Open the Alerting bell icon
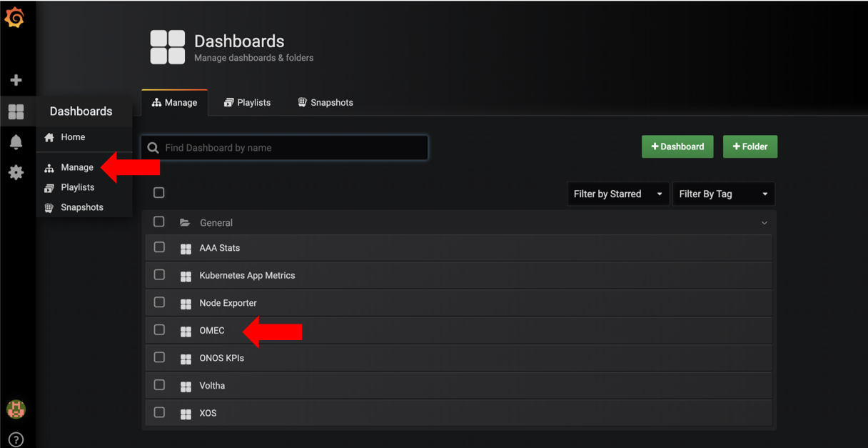868x448 pixels. [16, 141]
